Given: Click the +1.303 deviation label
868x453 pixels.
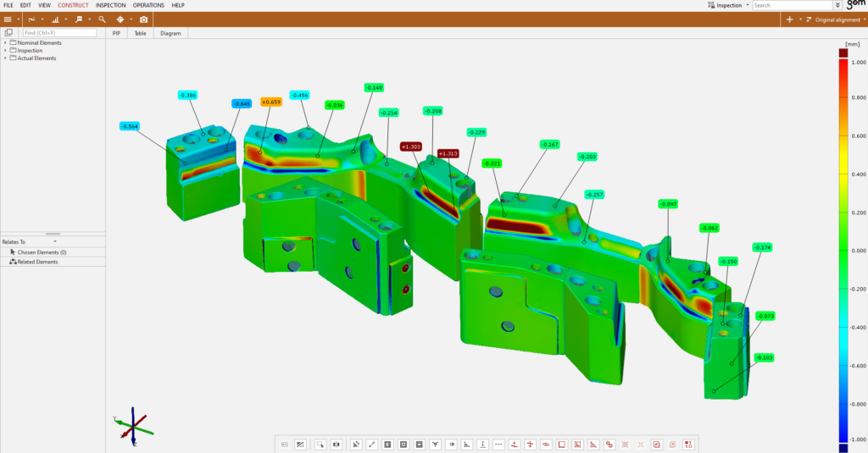Looking at the screenshot, I should [411, 146].
